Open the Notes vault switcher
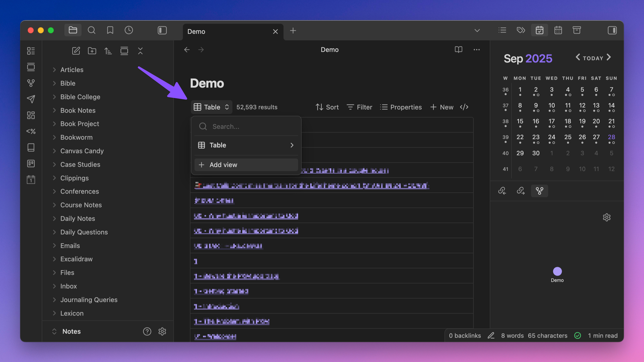644x362 pixels. [x=66, y=331]
